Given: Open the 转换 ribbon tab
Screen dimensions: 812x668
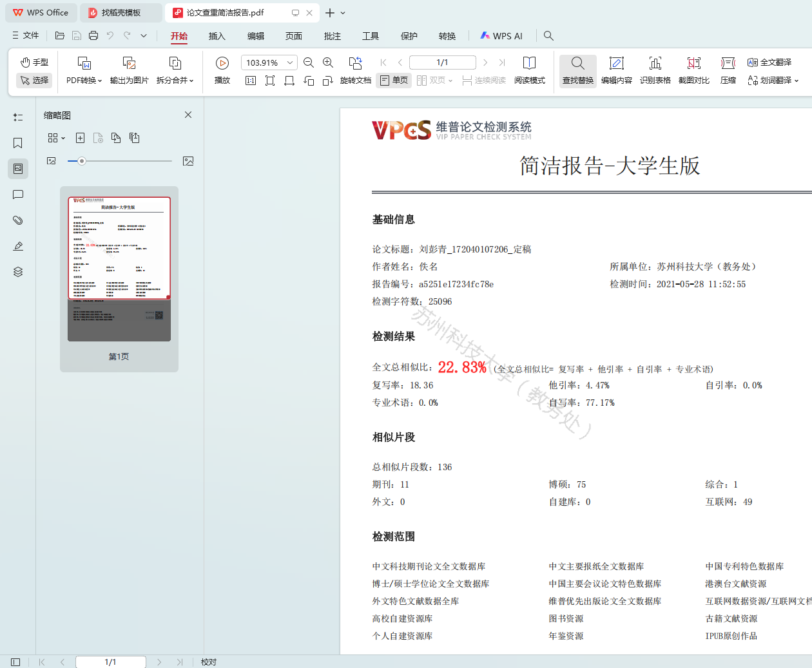Looking at the screenshot, I should coord(447,36).
